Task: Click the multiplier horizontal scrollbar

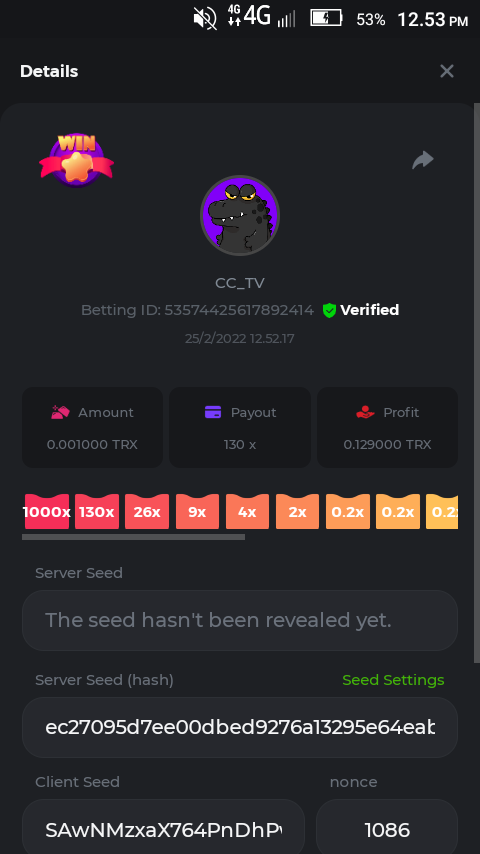Action: (133, 537)
